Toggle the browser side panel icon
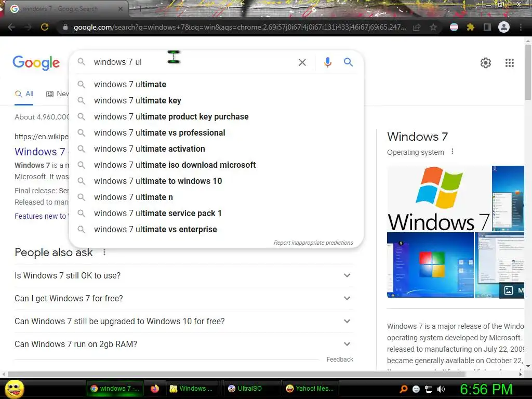This screenshot has width=532, height=399. pos(487,27)
